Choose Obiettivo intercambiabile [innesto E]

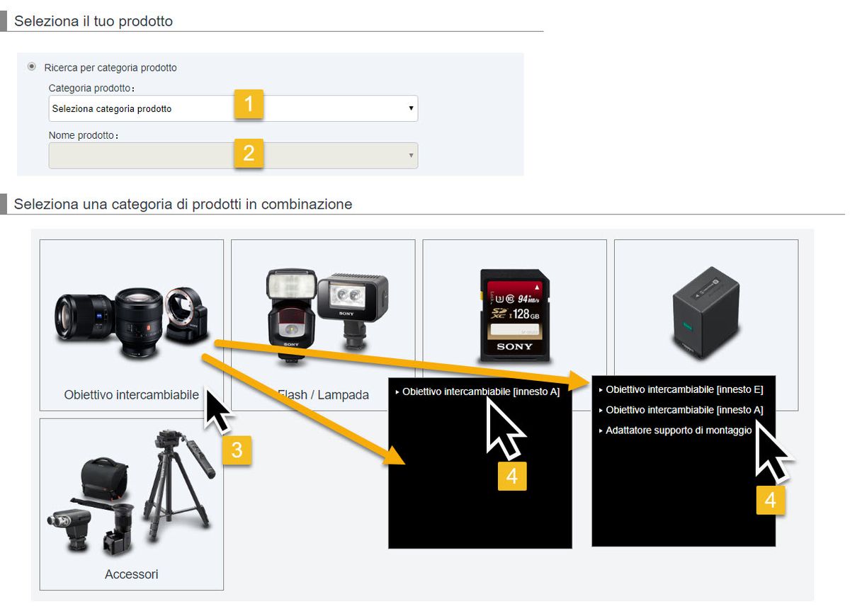click(684, 389)
